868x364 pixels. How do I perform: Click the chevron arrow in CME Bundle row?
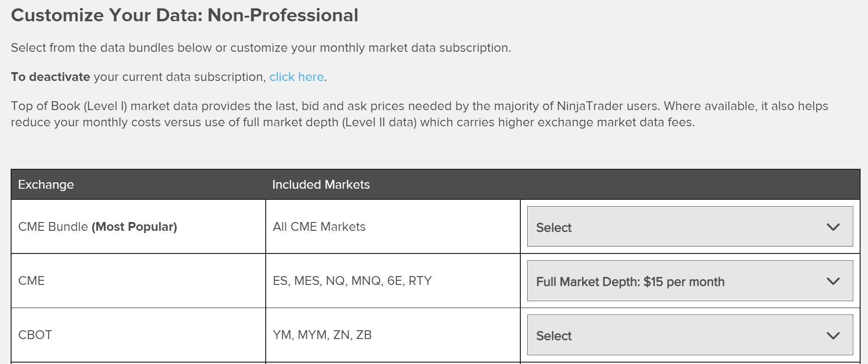pos(833,227)
